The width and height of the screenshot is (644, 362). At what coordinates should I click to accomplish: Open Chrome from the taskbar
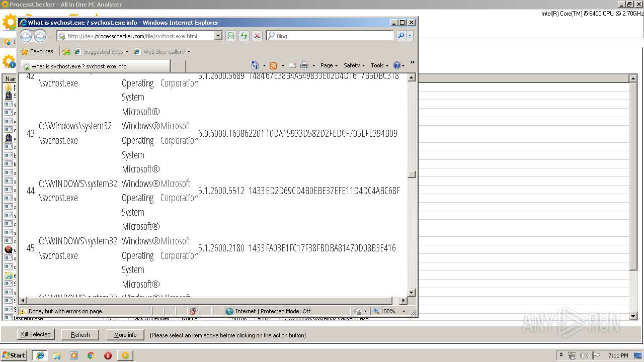pyautogui.click(x=91, y=355)
